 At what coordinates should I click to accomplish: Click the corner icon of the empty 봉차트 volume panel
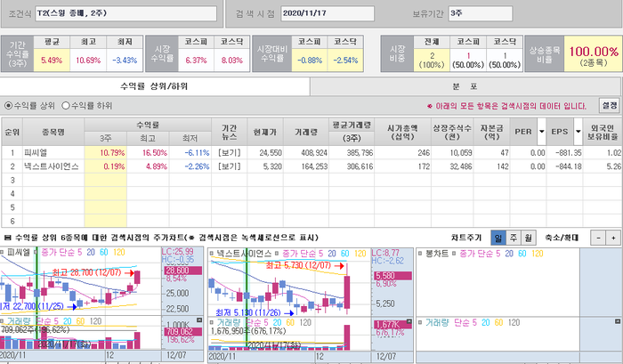(618, 321)
